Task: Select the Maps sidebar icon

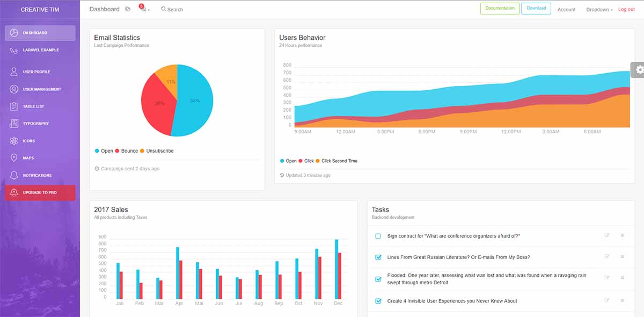Action: 13,157
